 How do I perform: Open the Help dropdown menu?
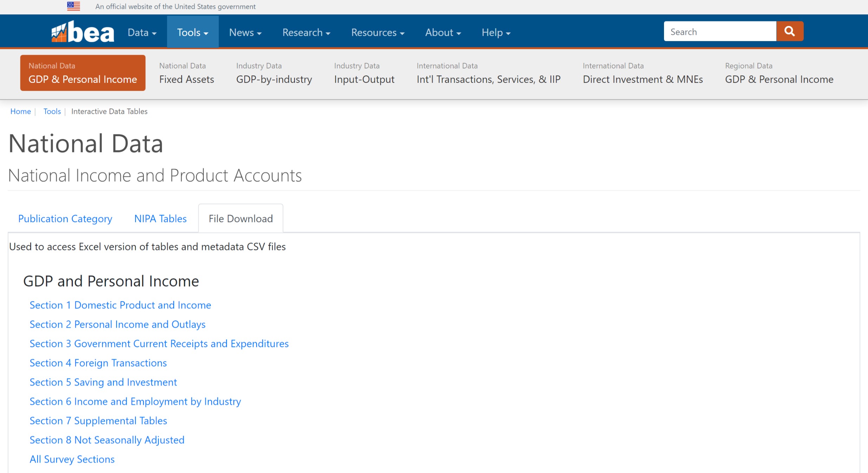click(495, 33)
